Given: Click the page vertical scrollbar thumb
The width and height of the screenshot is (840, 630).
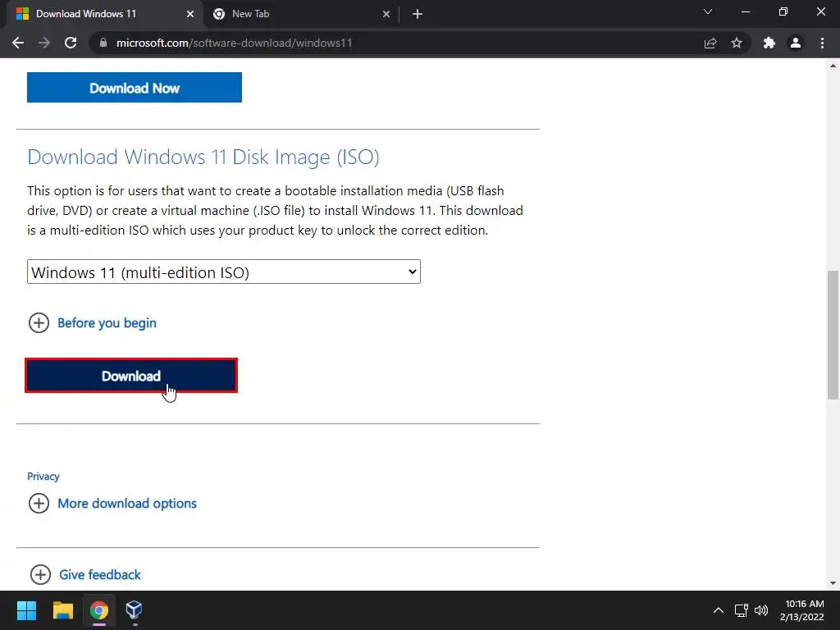Looking at the screenshot, I should [x=833, y=335].
